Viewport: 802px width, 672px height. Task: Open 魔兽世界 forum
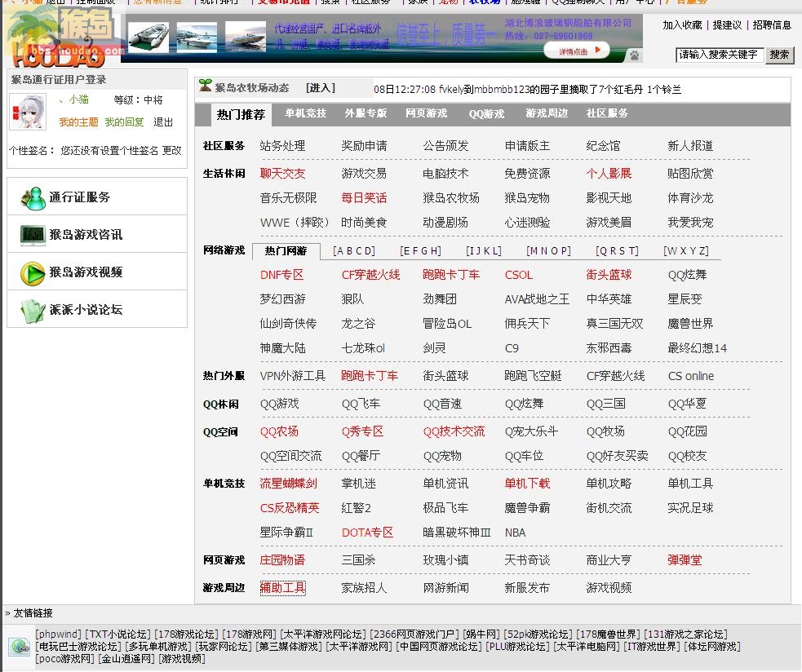tap(690, 324)
